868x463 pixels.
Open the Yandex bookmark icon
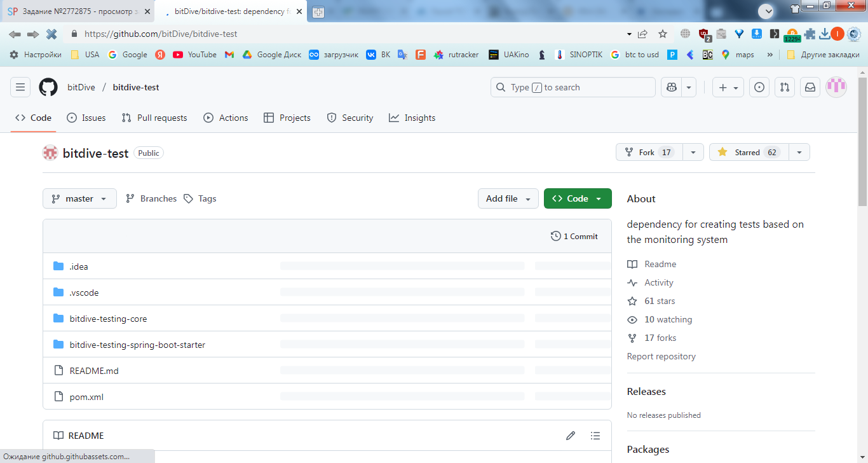(160, 55)
